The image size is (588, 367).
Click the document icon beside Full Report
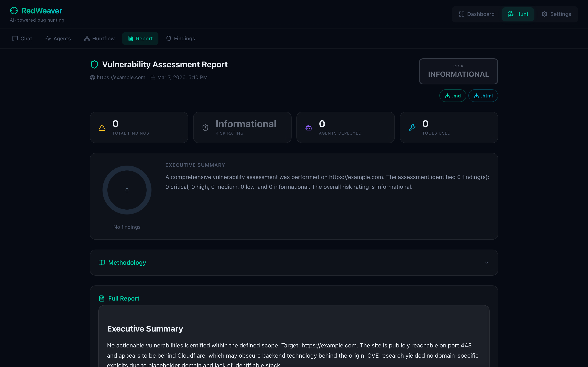click(x=101, y=298)
